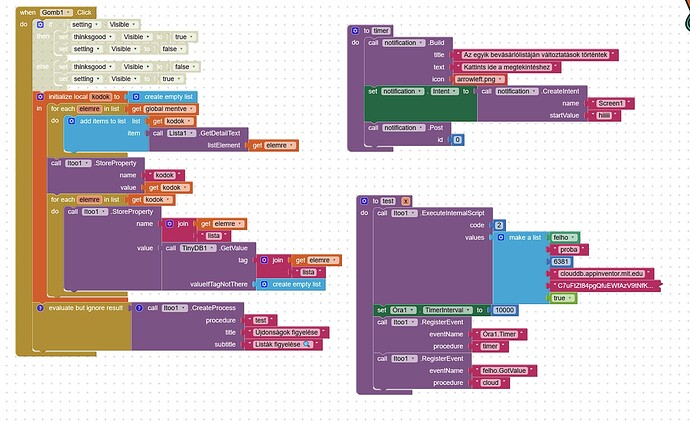Open the make a list mutator gear
Screen dimensions: 690x421
pos(501,238)
